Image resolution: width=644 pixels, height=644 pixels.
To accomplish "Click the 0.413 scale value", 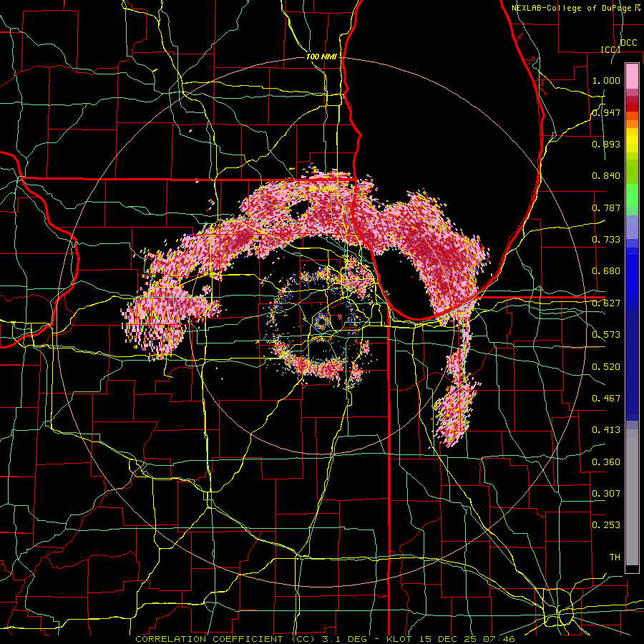I will coord(606,430).
